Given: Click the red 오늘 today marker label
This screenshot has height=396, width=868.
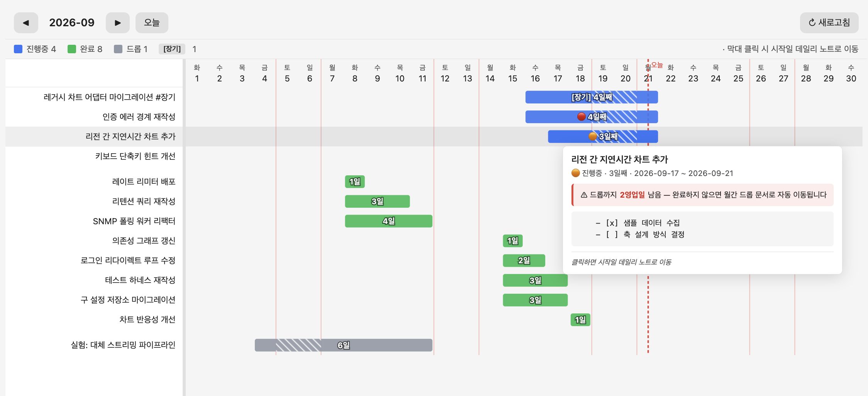Looking at the screenshot, I should click(657, 65).
